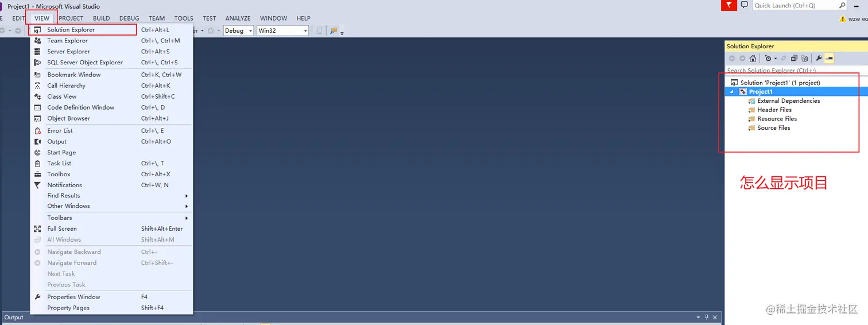Click the Search Solution Explorer field
The height and width of the screenshot is (325, 868).
pos(796,70)
